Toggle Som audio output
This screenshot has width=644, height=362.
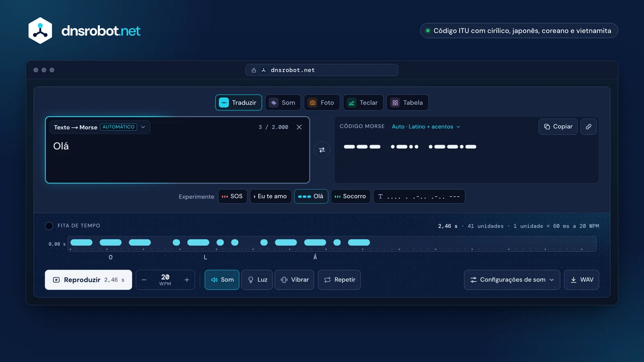[x=222, y=280]
